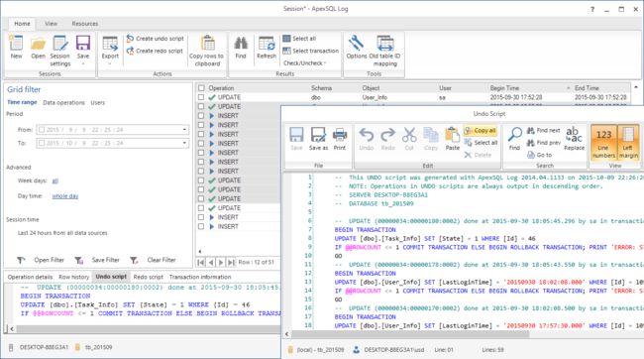Click Copy all in Undo Script window
The height and width of the screenshot is (359, 644).
click(x=481, y=130)
